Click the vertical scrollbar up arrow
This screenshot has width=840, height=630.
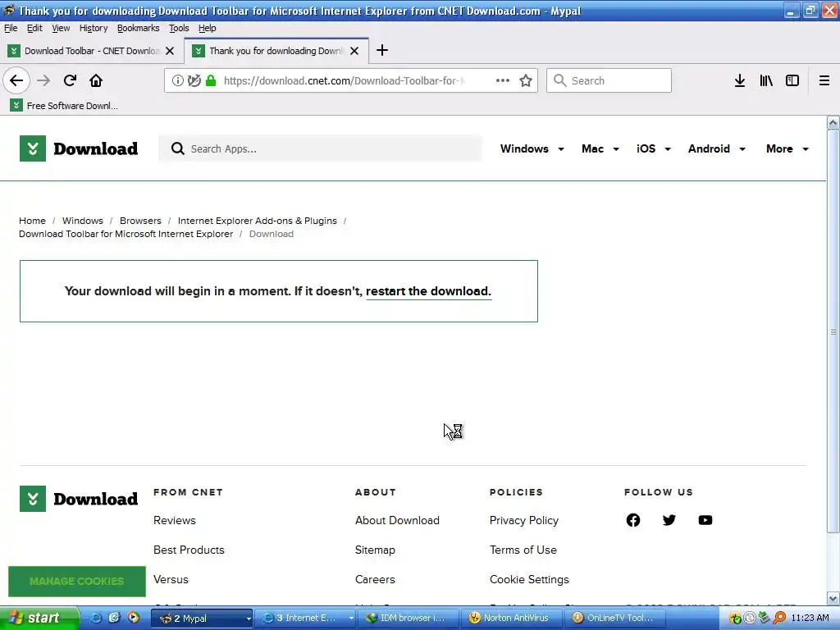(833, 123)
